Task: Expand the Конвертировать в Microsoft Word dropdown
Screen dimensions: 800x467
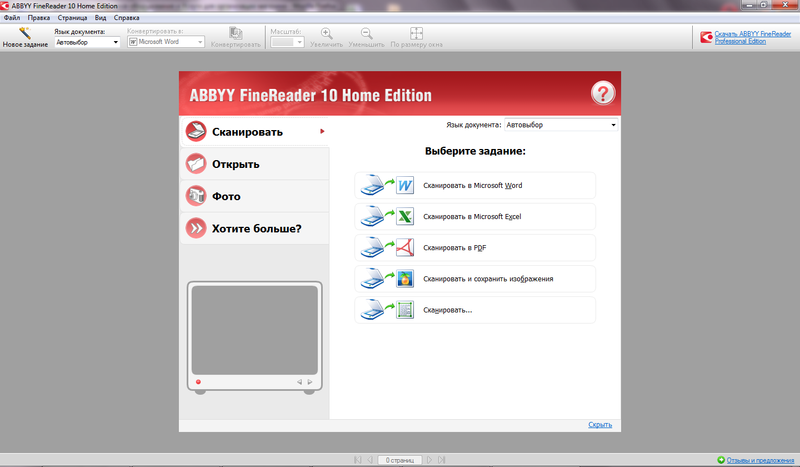Action: point(166,42)
